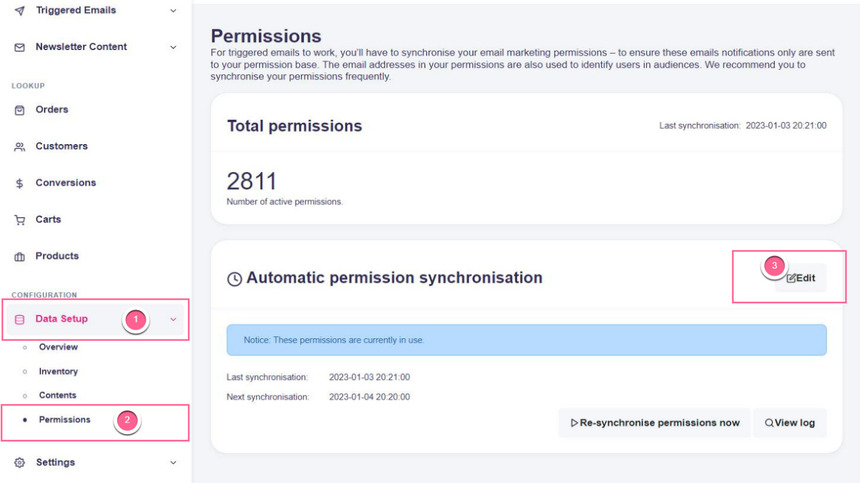Click Re-synchronise permissions now button
Image resolution: width=860 pixels, height=483 pixels.
click(654, 423)
